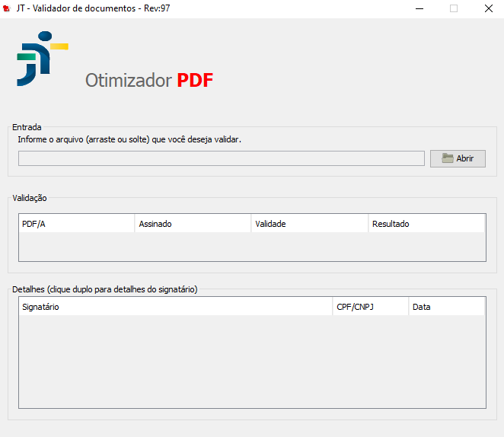Click the Validade column header
Viewport: 504px width, 437px height.
[309, 224]
